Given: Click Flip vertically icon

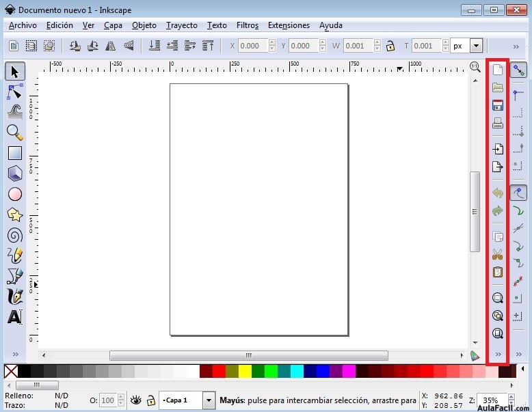Looking at the screenshot, I should click(x=129, y=46).
